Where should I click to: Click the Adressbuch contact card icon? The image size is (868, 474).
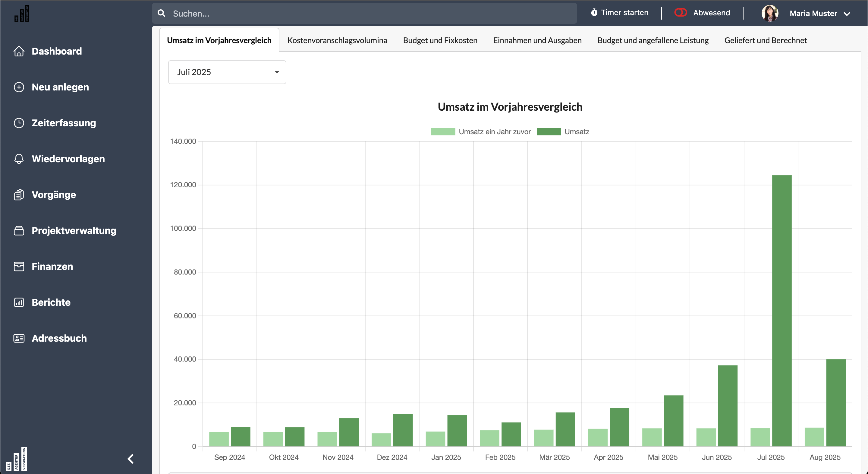coord(19,338)
